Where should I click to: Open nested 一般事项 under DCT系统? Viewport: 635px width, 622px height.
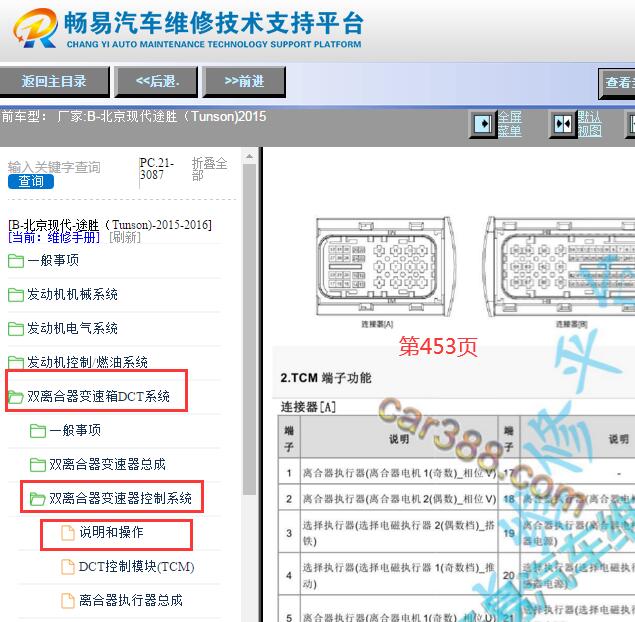75,430
